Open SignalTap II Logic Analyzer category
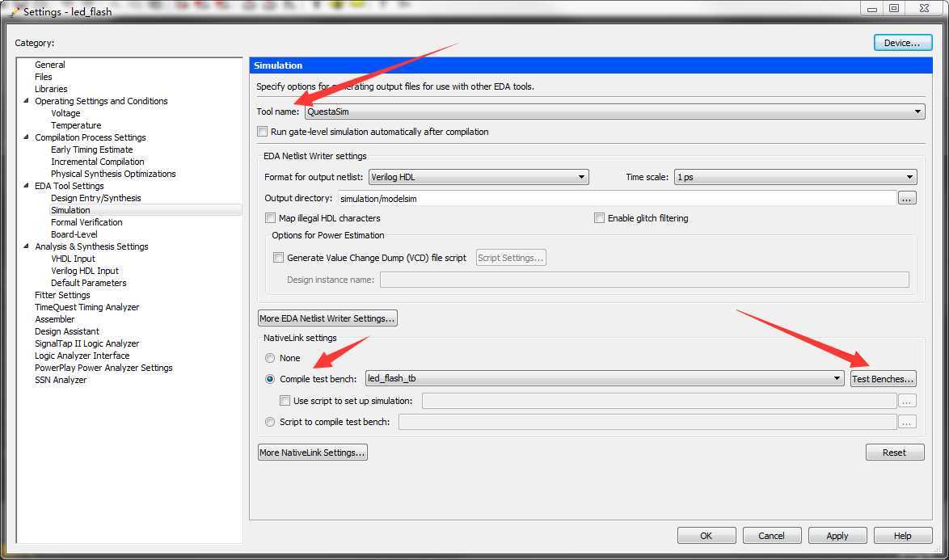949x560 pixels. click(x=86, y=343)
